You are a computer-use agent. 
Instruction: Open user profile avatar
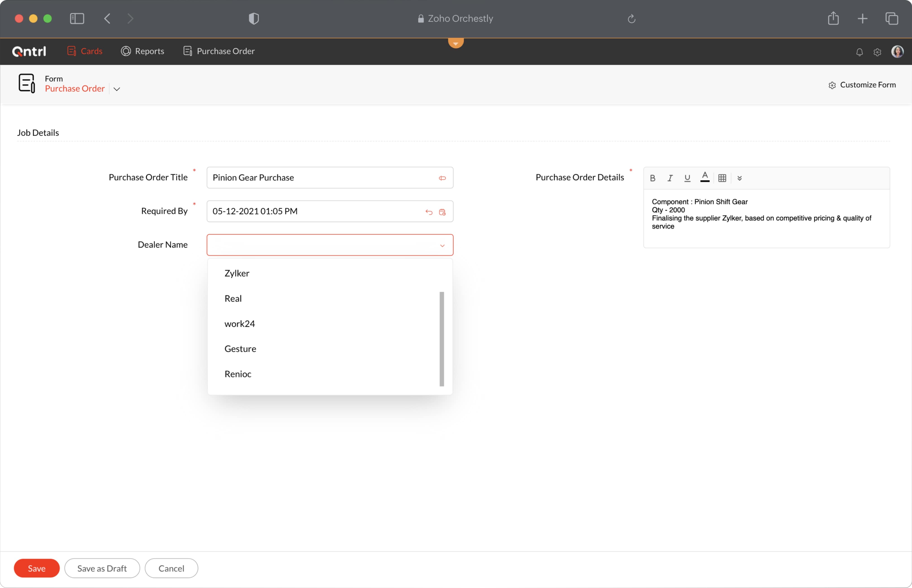tap(897, 52)
